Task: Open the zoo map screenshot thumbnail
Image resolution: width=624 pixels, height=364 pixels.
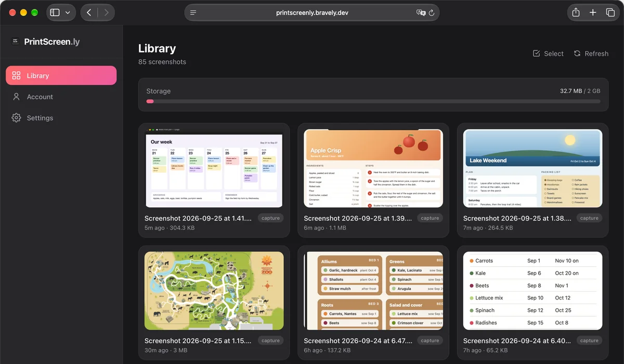Action: click(214, 291)
